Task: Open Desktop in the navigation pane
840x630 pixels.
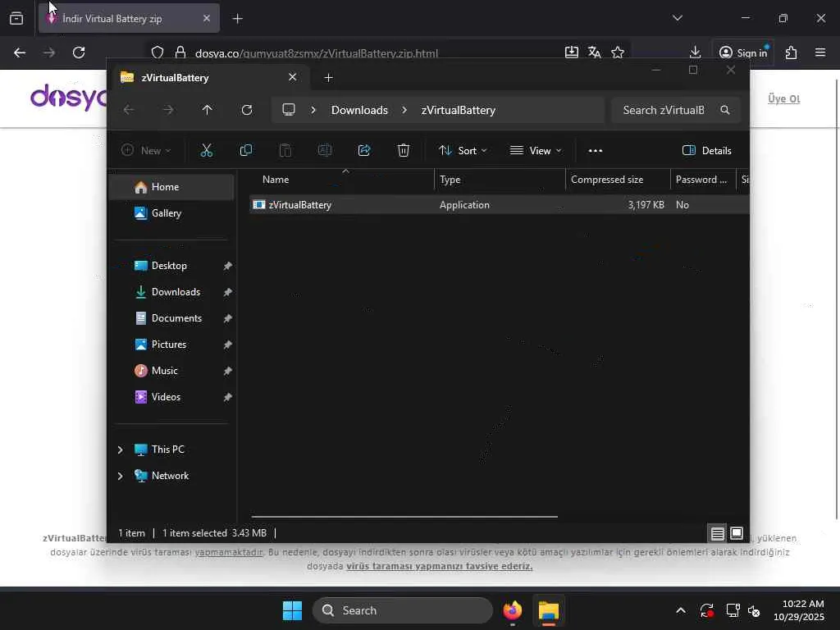Action: point(171,266)
